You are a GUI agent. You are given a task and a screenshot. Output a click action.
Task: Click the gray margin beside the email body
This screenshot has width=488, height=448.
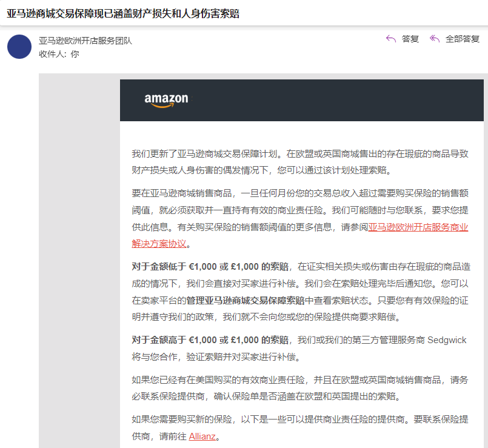tap(79, 242)
